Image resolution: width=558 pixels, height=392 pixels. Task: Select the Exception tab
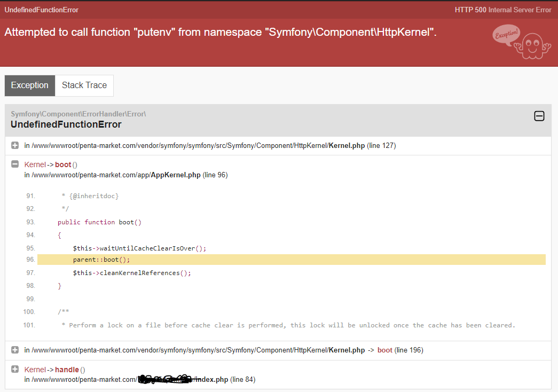point(30,85)
